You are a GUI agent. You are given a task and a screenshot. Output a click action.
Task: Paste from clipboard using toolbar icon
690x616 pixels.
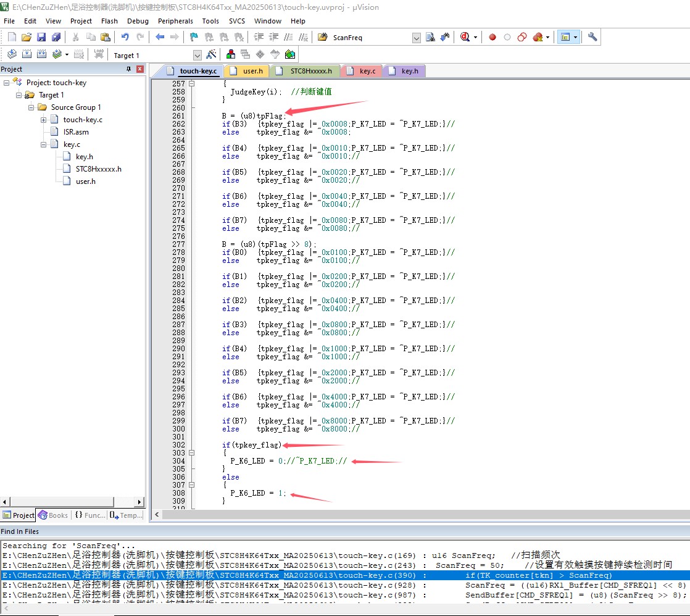pyautogui.click(x=106, y=38)
